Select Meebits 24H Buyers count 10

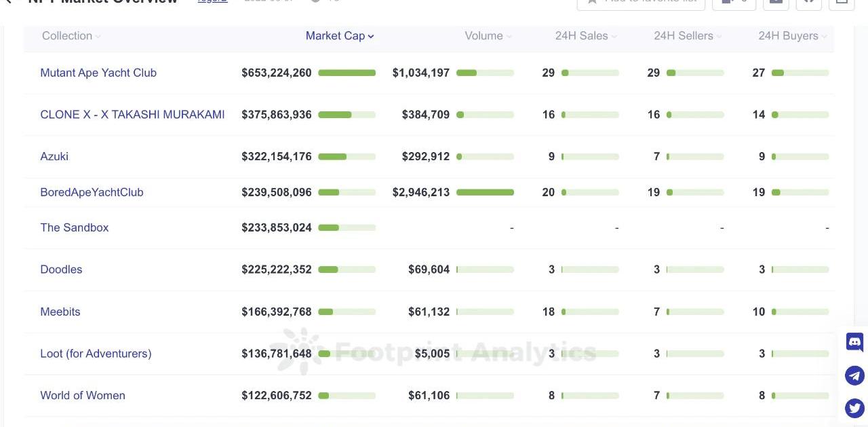(x=759, y=312)
